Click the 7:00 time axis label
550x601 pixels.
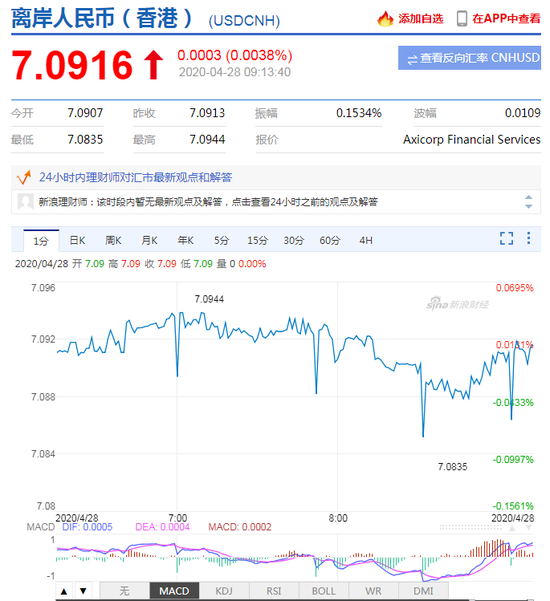tap(177, 518)
